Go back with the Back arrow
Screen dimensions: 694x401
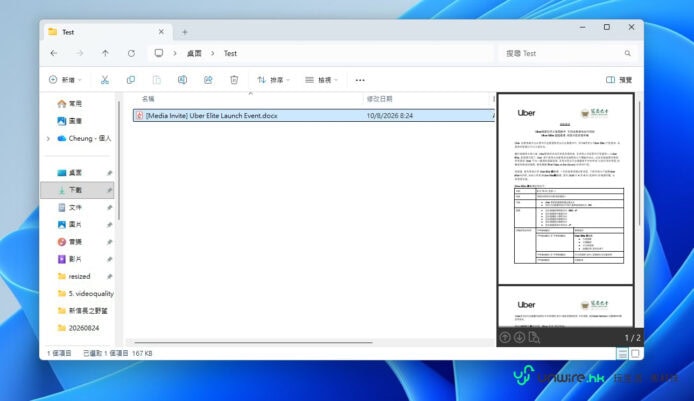coord(54,53)
